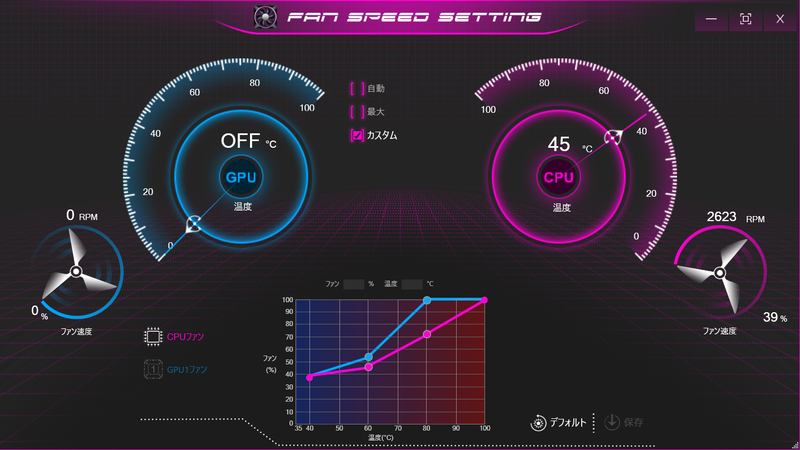Click the fan logo icon in title bar

pyautogui.click(x=265, y=17)
